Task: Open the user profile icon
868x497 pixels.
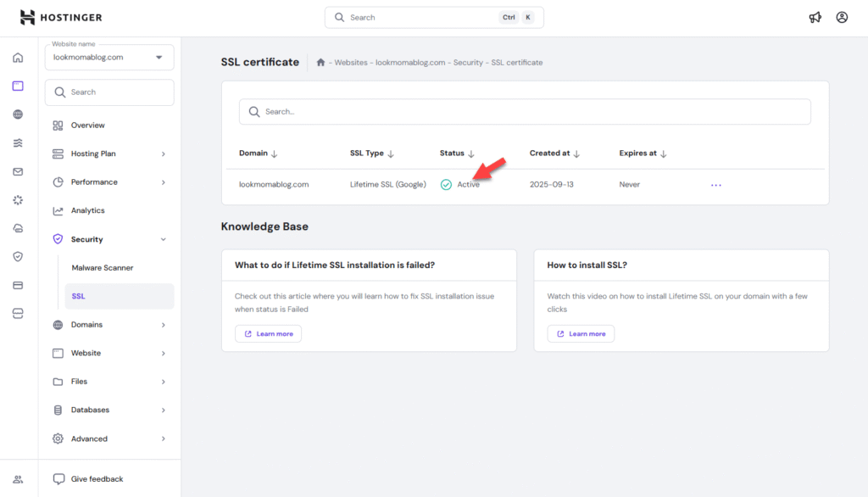Action: pyautogui.click(x=842, y=17)
